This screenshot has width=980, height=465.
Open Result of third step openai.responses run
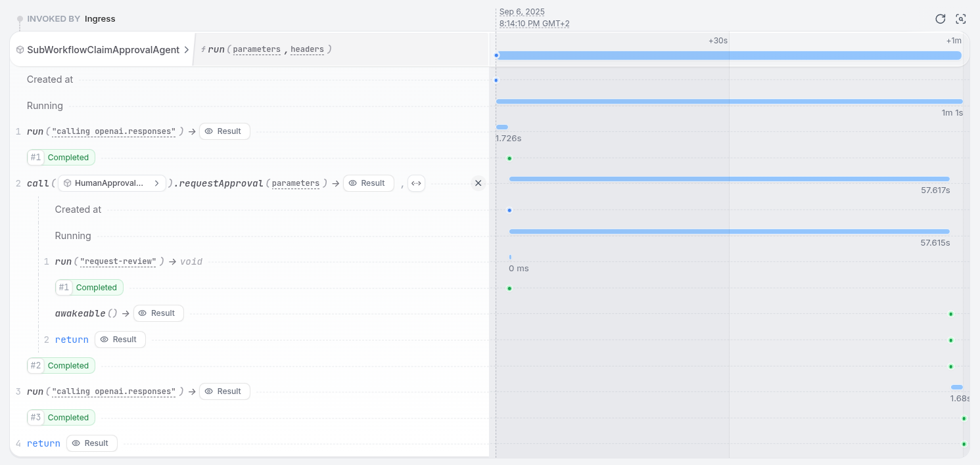click(x=224, y=391)
